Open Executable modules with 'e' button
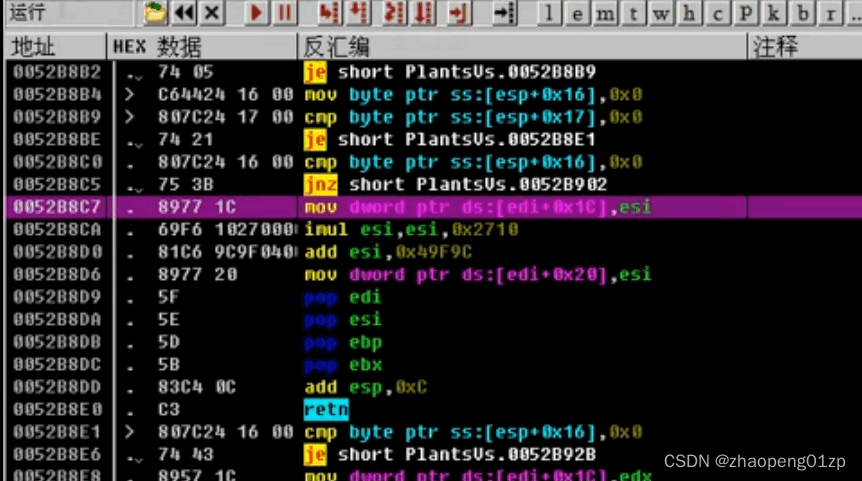Image resolution: width=862 pixels, height=481 pixels. click(577, 13)
